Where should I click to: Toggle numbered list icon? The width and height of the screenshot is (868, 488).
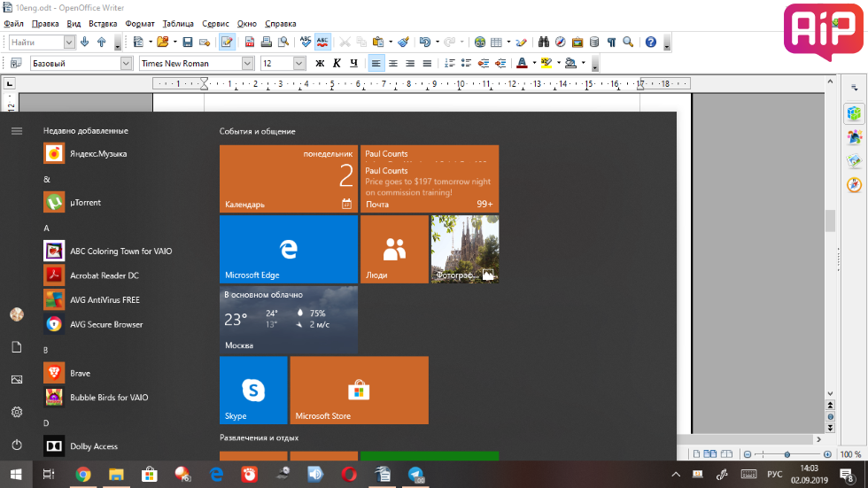click(450, 63)
